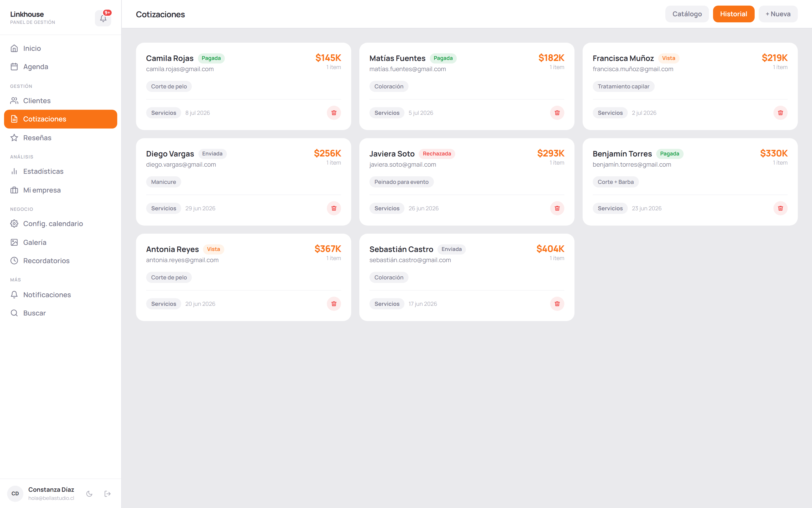The image size is (812, 508).
Task: Click the Antonia Reyes name
Action: (x=172, y=249)
